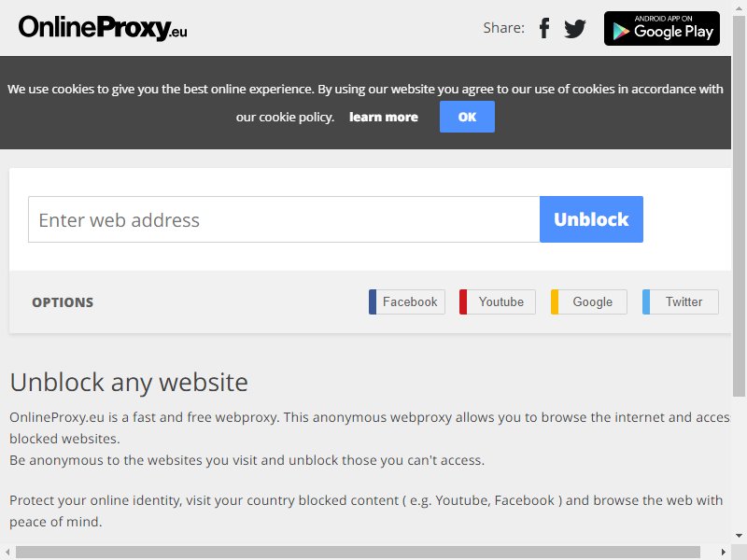The image size is (747, 560).
Task: Click the vertical scrollbar down arrow
Action: pyautogui.click(x=739, y=536)
